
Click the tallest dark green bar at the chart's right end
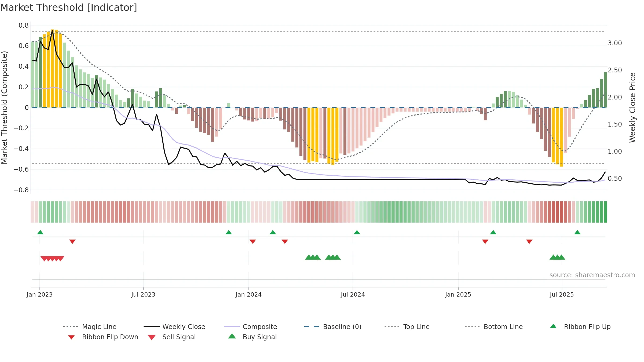tap(605, 90)
